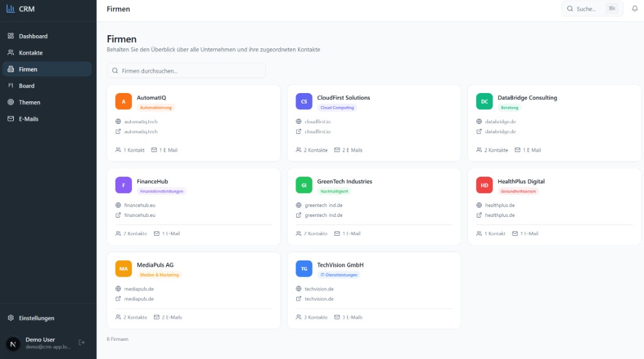Click the Nachhaltigkeit tag on GreenTech Industries
Screen dimensions: 644x359
tap(335, 191)
